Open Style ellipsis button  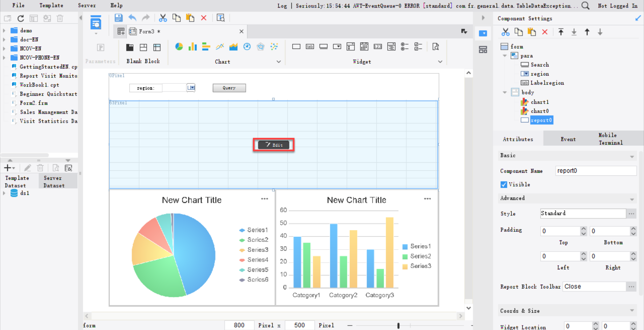point(632,214)
